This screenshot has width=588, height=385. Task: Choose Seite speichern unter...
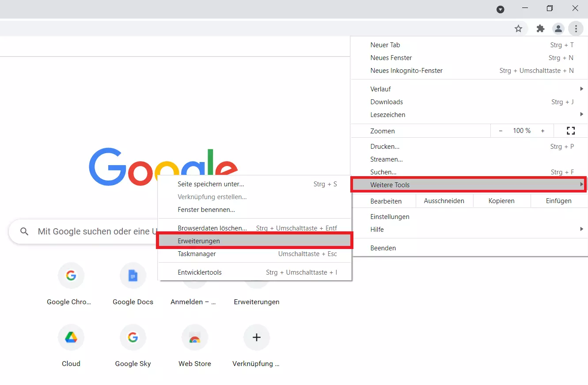click(x=255, y=184)
